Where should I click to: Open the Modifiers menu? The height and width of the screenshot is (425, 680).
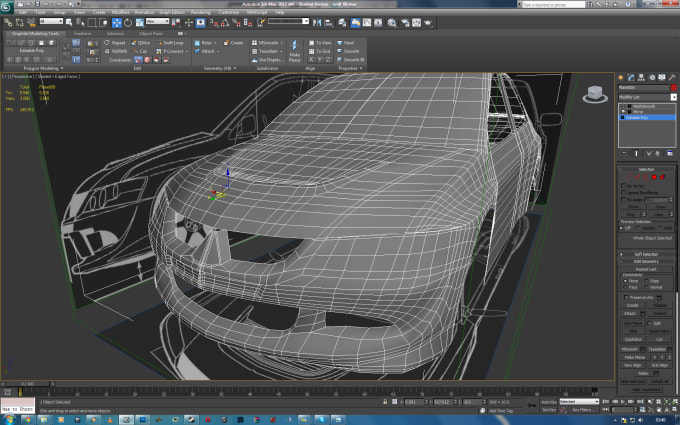(121, 12)
